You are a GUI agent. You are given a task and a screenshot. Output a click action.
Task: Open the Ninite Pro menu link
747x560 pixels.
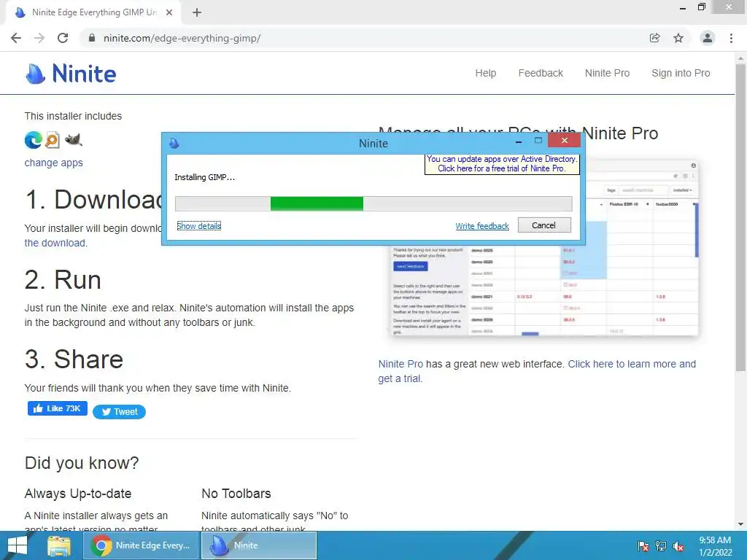click(x=607, y=74)
